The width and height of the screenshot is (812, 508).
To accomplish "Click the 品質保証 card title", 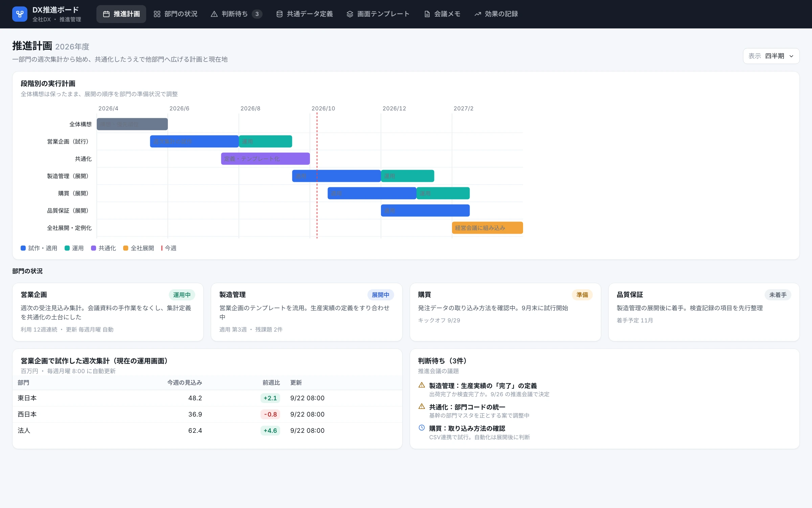I will click(630, 295).
